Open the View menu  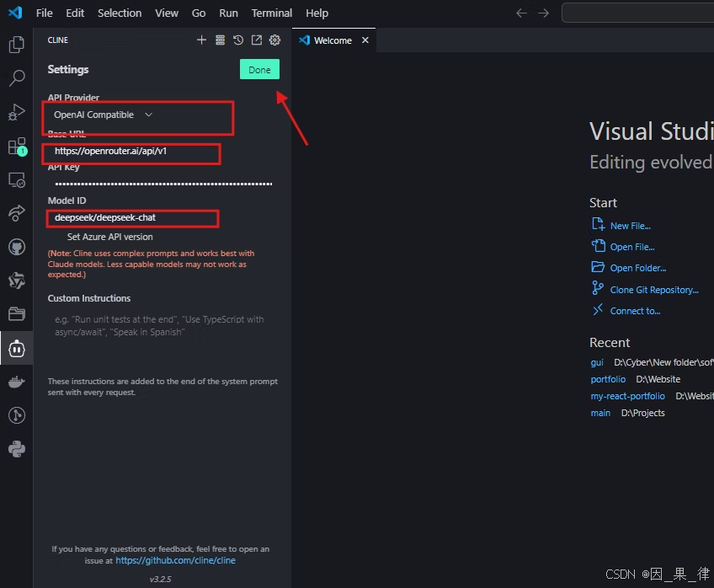(x=166, y=13)
